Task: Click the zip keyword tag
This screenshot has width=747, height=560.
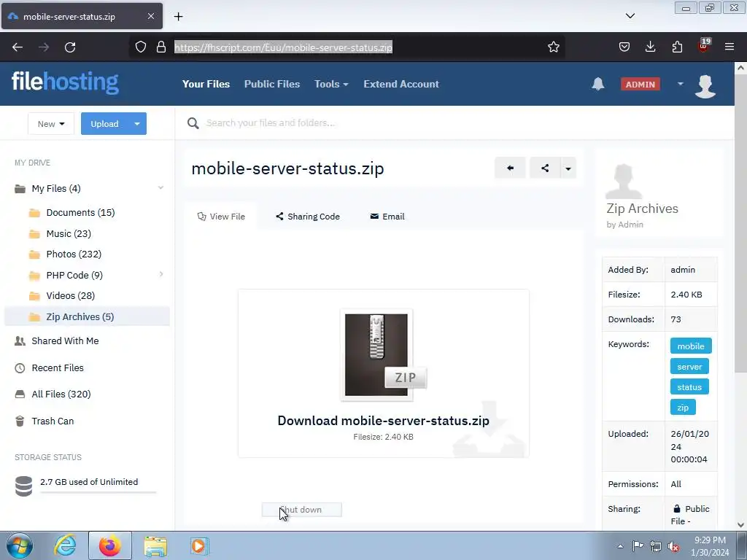Action: [683, 408]
